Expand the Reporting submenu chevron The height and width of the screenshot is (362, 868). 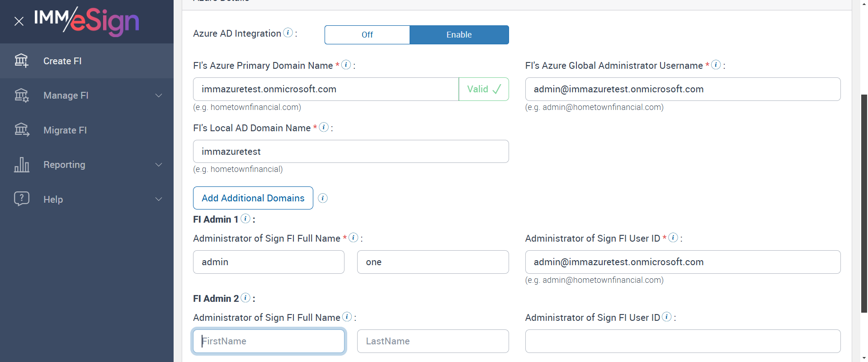pos(159,165)
